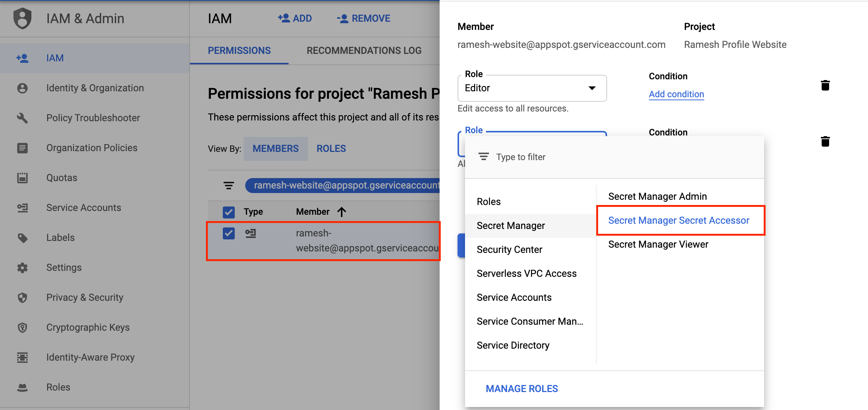This screenshot has width=868, height=410.
Task: Uncheck the ramesh-website service account row
Action: point(228,233)
